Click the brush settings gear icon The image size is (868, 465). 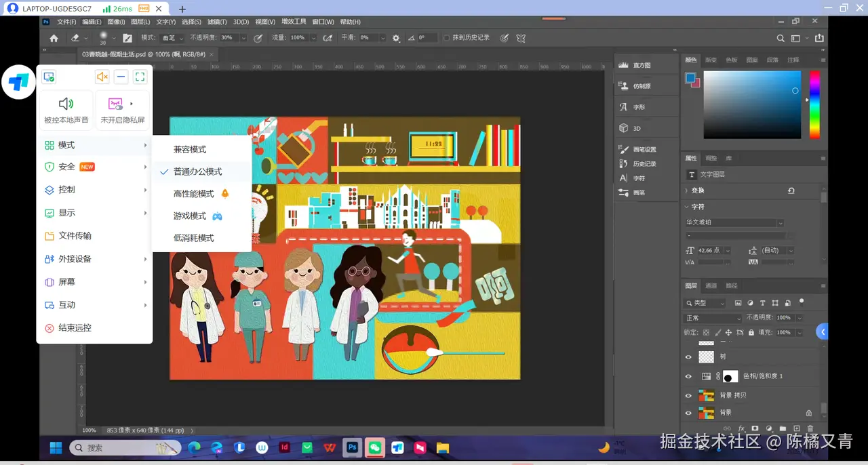(x=397, y=38)
